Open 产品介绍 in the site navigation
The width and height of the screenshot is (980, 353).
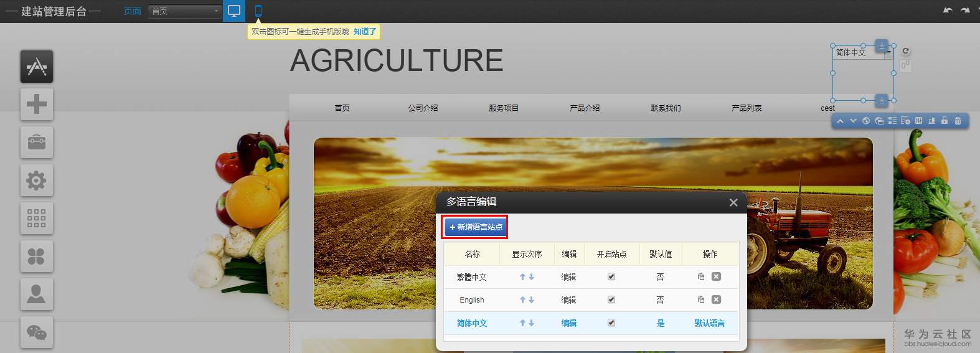[x=585, y=108]
